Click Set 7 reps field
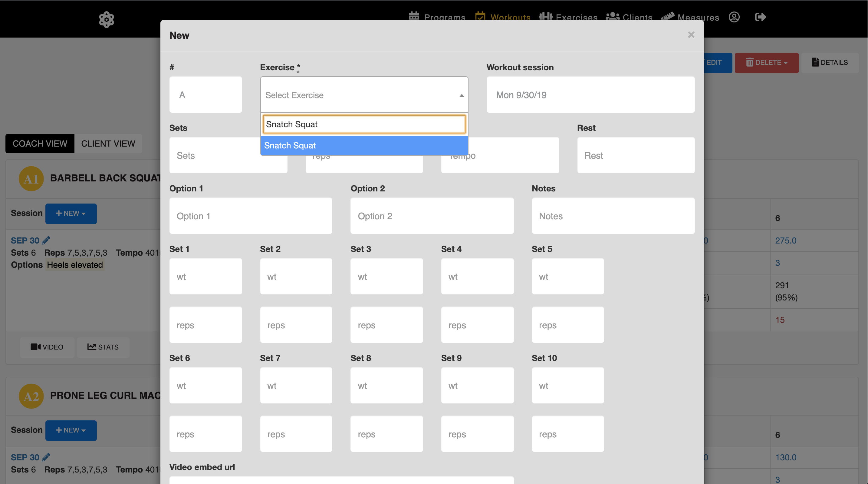 pyautogui.click(x=296, y=434)
